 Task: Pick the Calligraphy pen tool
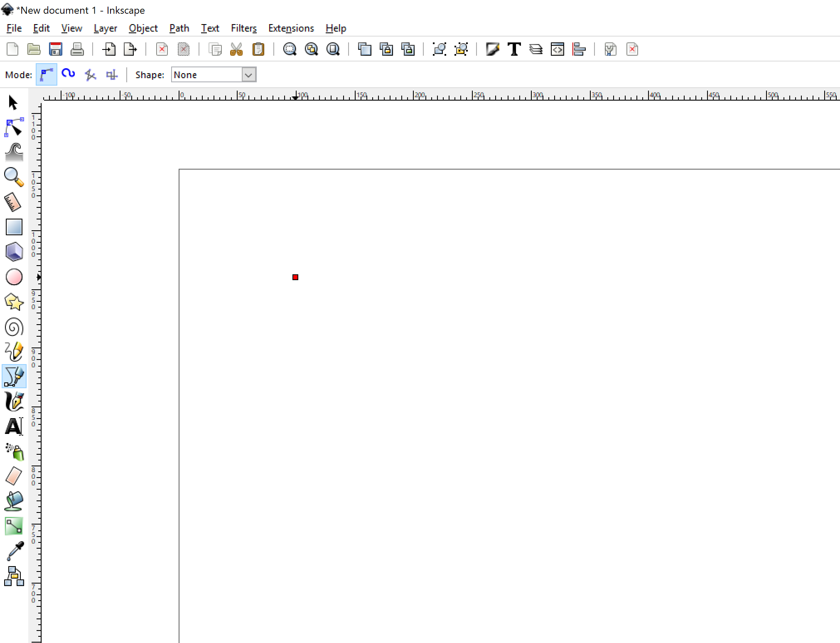point(14,402)
